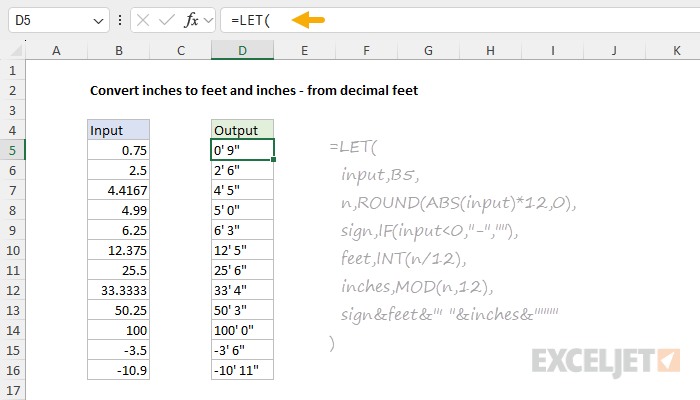Select output cell showing 25' 6"

pos(242,271)
